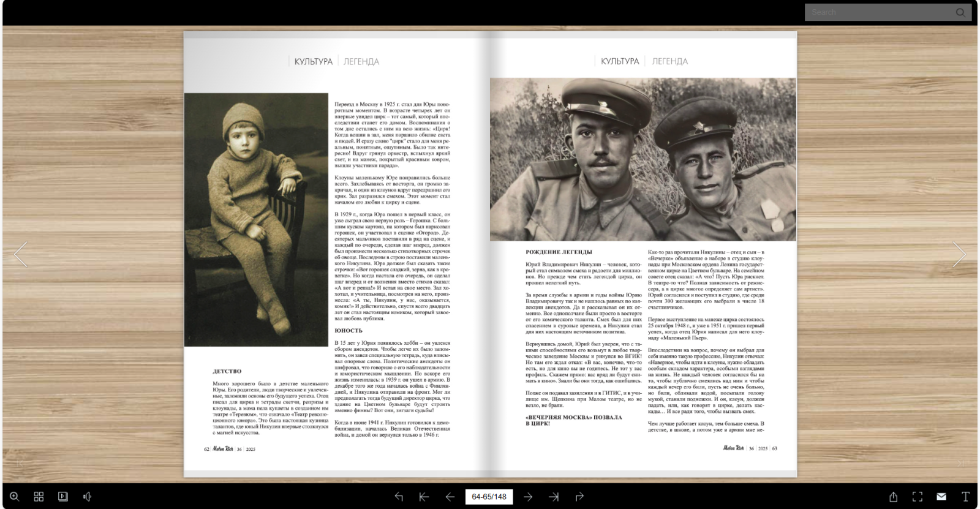Go to next page in bottom toolbar
The image size is (980, 509).
point(528,497)
